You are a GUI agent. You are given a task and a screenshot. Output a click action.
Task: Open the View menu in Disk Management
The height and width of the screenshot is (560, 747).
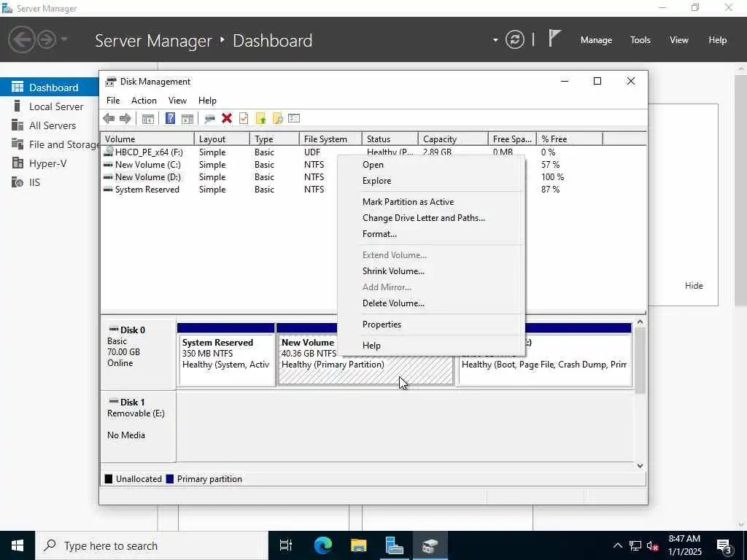177,101
